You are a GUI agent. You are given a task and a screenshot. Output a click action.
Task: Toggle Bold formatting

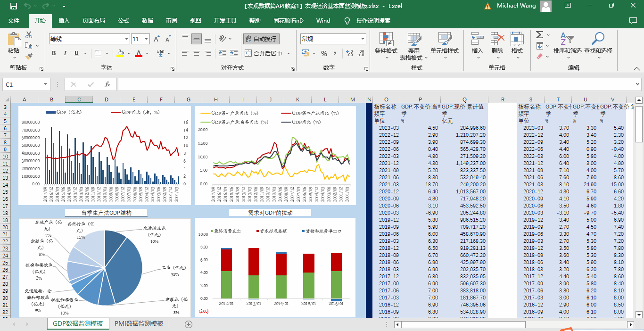tap(54, 53)
